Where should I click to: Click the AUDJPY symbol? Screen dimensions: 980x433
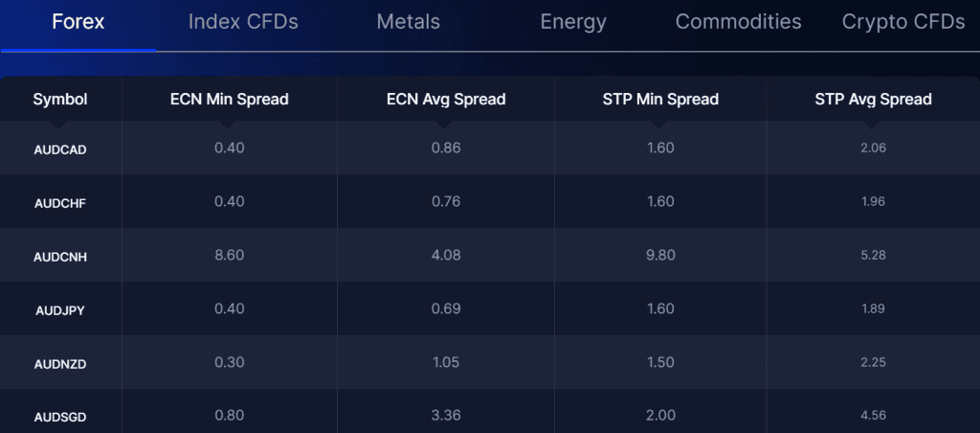(60, 309)
